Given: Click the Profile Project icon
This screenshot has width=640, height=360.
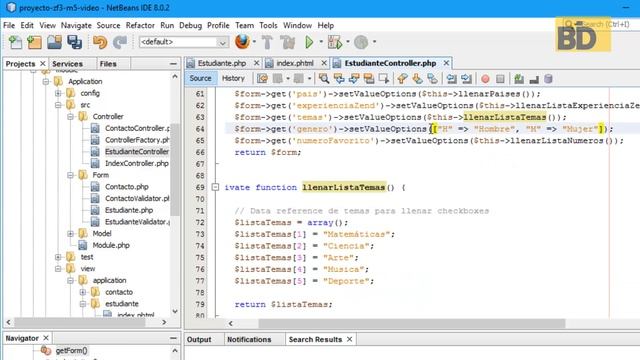Looking at the screenshot, I should pos(361,42).
